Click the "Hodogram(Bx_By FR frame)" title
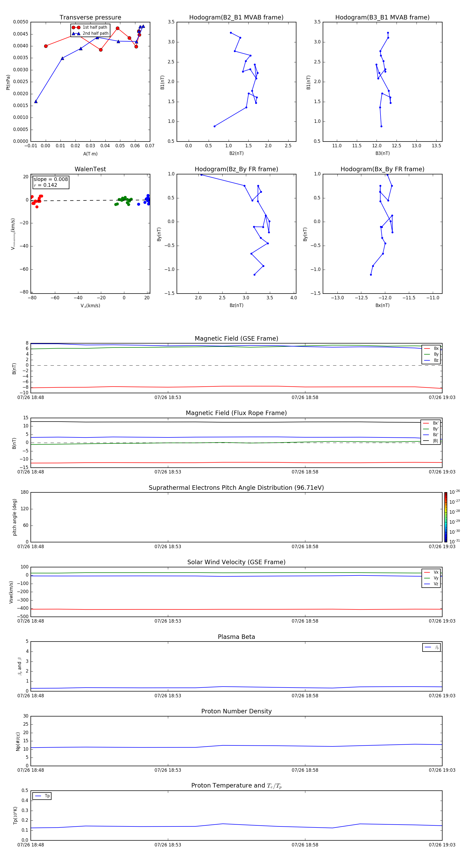The height and width of the screenshot is (868, 473). 382,169
